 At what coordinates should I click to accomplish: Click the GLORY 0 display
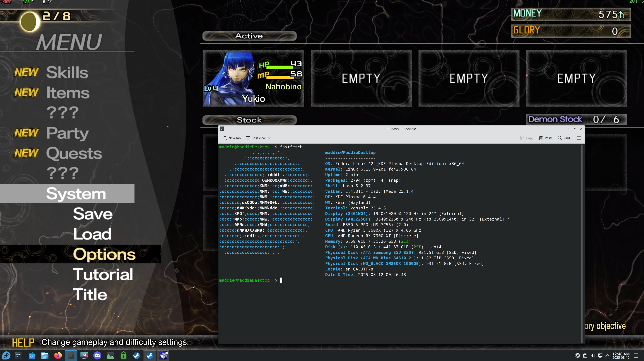(571, 31)
